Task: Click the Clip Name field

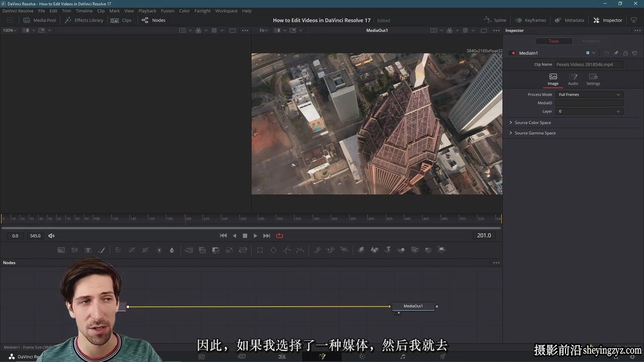Action: coord(589,64)
